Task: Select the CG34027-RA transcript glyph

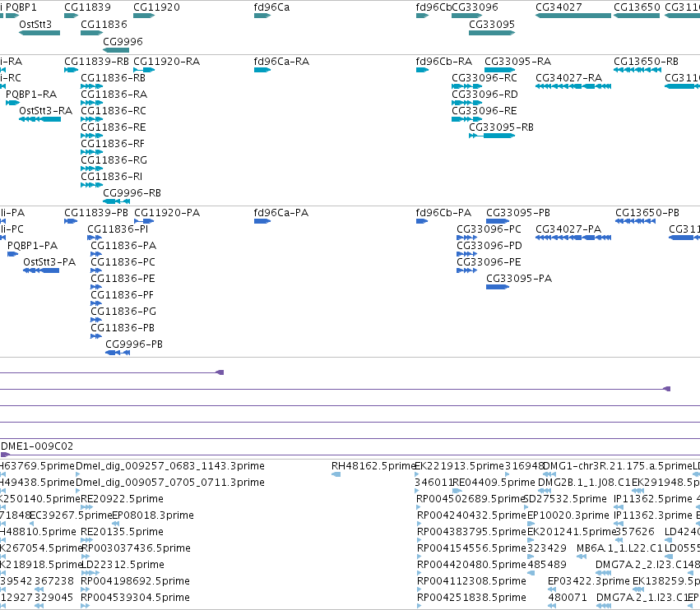Action: coord(573,86)
